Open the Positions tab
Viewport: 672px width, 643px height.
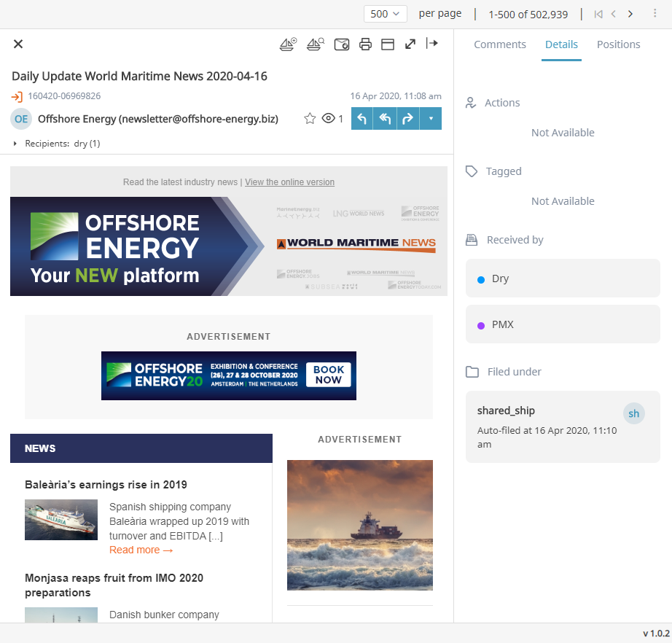pos(618,44)
